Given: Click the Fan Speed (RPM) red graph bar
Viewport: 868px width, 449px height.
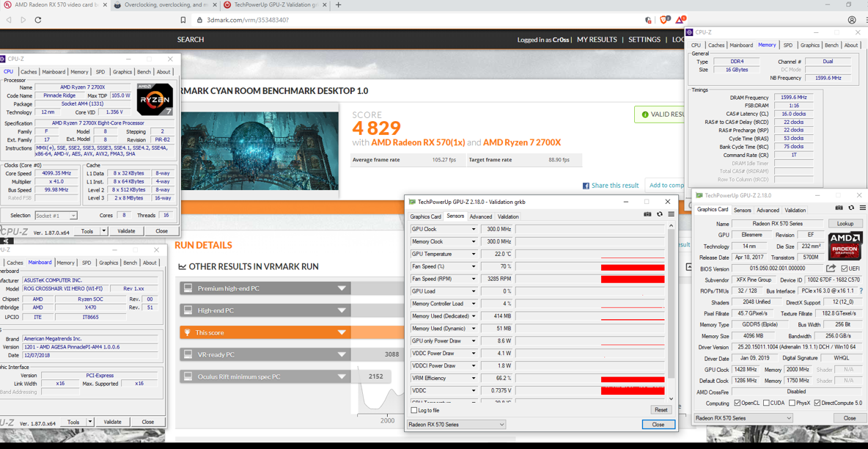Looking at the screenshot, I should click(x=632, y=279).
